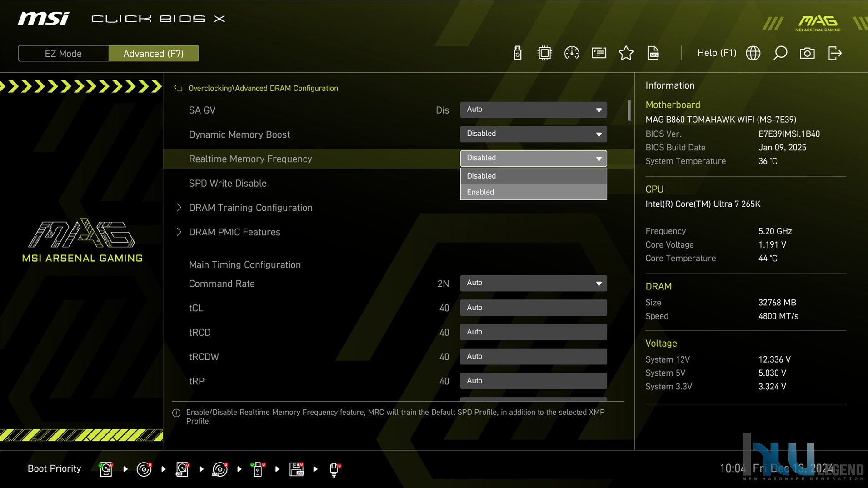Click the Intel Core Ultra 7 265K text
868x488 pixels.
click(x=703, y=204)
